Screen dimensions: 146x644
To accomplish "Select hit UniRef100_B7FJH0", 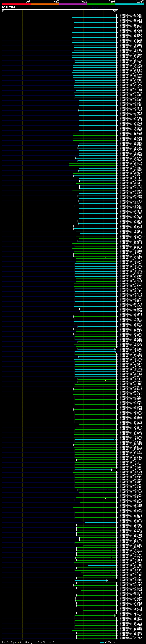I will click(x=131, y=15).
